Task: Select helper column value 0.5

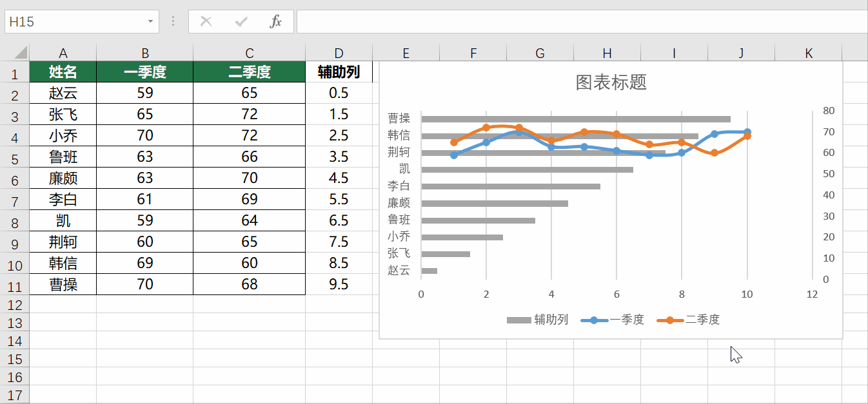Action: point(339,93)
